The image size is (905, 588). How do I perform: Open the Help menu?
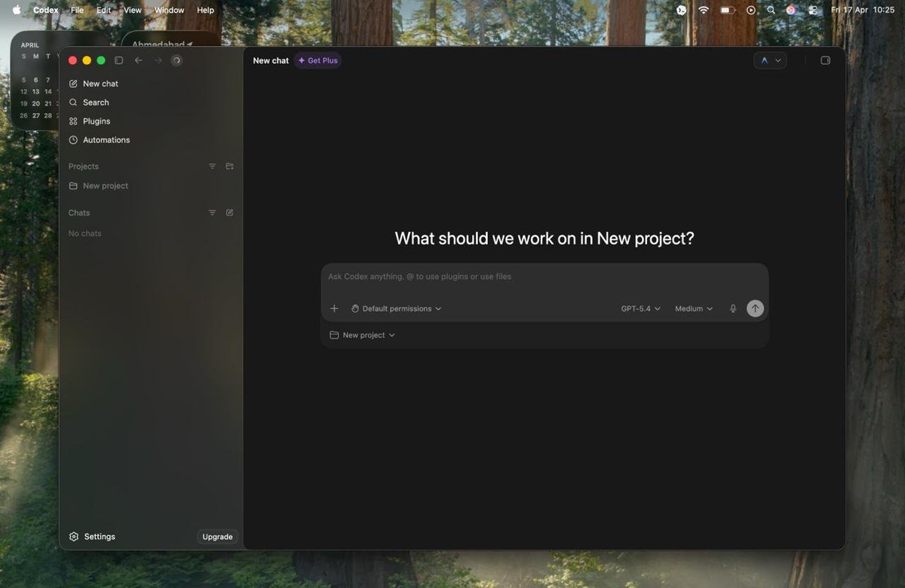(x=205, y=10)
